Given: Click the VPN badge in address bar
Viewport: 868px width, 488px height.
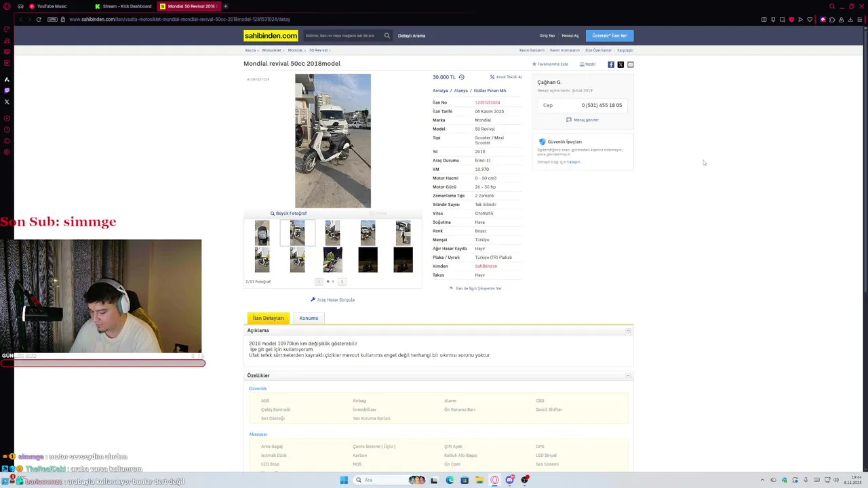Looking at the screenshot, I should pyautogui.click(x=52, y=19).
